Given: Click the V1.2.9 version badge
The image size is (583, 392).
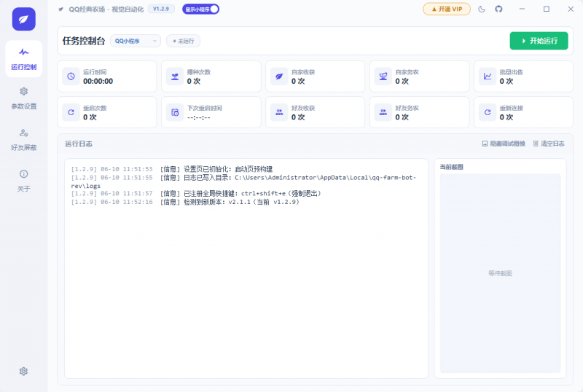Looking at the screenshot, I should (x=161, y=9).
